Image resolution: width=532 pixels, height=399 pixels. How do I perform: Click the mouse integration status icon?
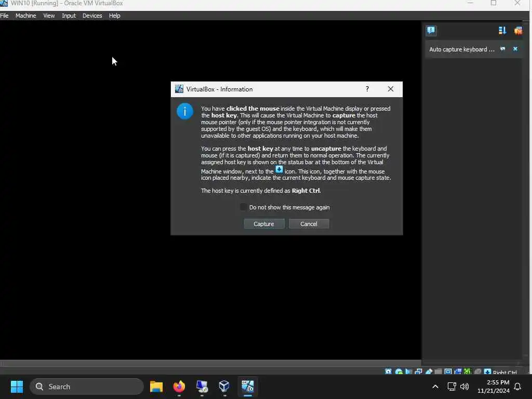coord(478,371)
